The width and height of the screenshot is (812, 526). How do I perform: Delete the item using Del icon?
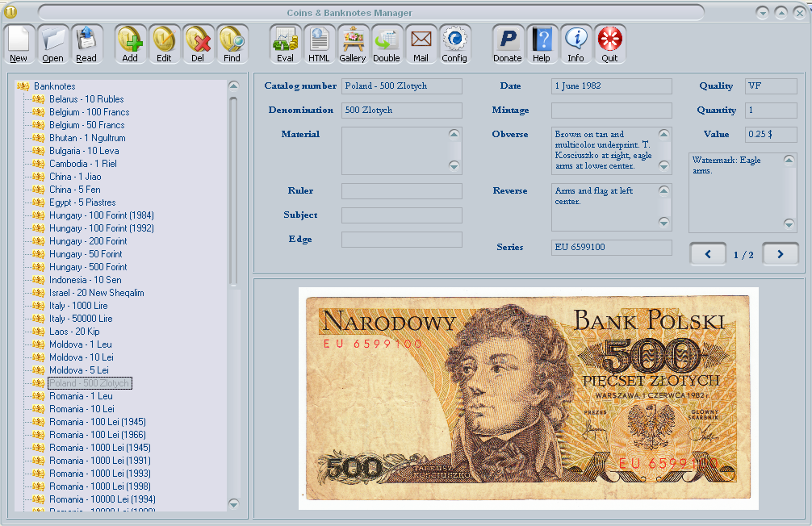(x=198, y=44)
